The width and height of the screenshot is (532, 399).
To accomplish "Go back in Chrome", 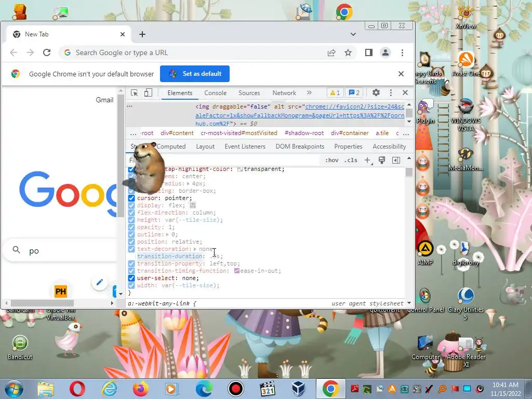I will point(14,52).
